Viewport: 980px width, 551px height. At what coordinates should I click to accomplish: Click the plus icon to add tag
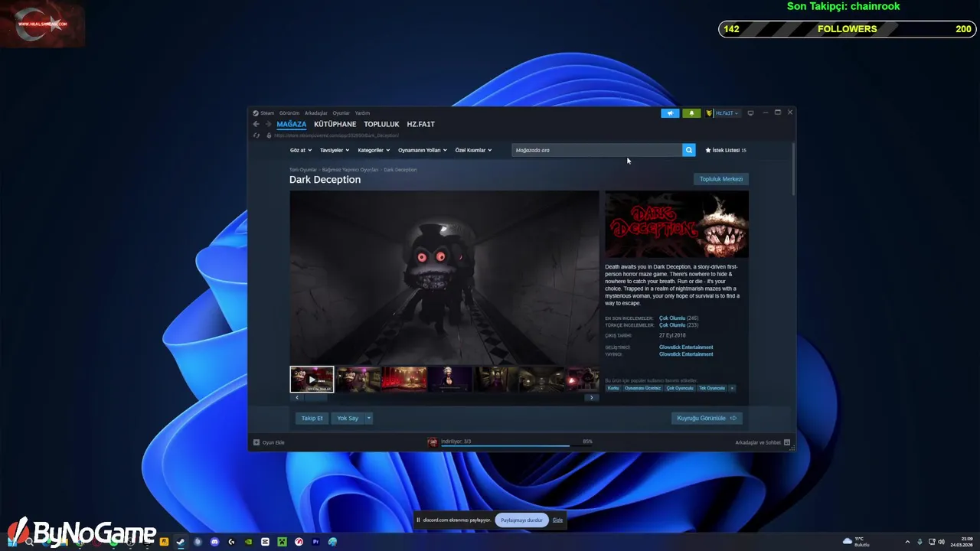pyautogui.click(x=732, y=388)
